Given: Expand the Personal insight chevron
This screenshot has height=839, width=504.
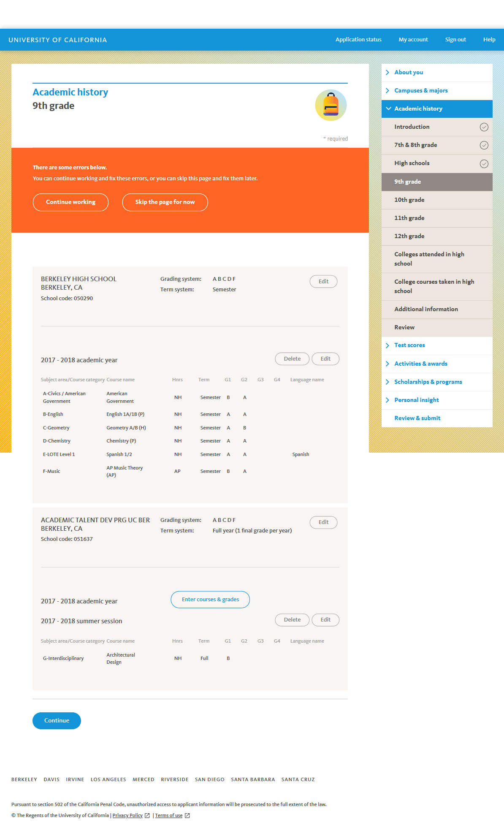Looking at the screenshot, I should point(387,400).
